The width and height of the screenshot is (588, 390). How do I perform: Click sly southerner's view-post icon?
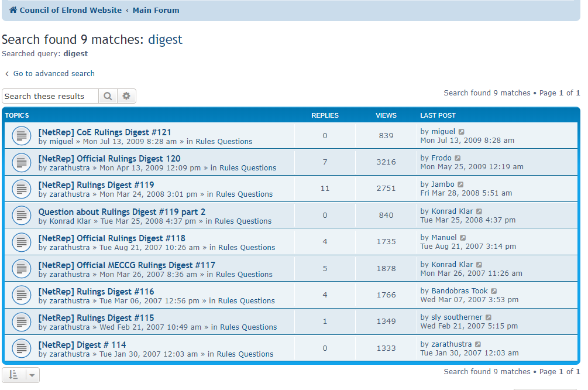click(x=489, y=318)
